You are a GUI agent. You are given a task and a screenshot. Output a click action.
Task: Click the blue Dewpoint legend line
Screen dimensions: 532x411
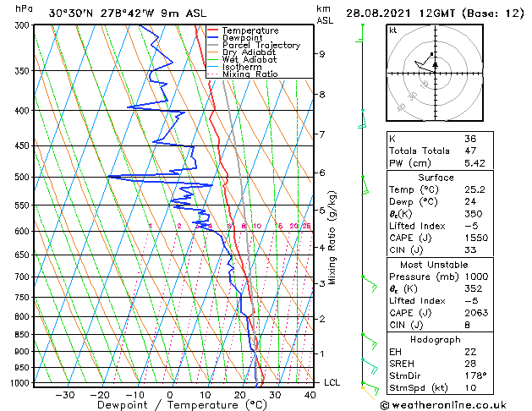click(x=213, y=38)
